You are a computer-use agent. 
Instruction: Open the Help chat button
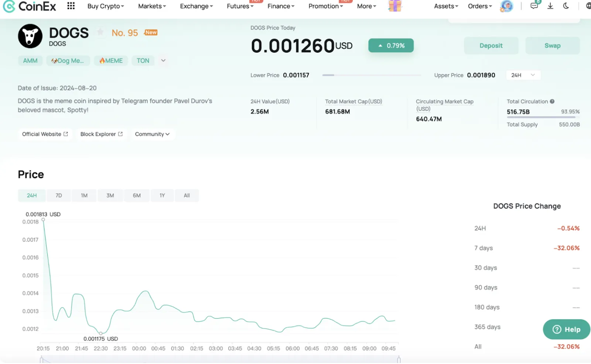[567, 329]
